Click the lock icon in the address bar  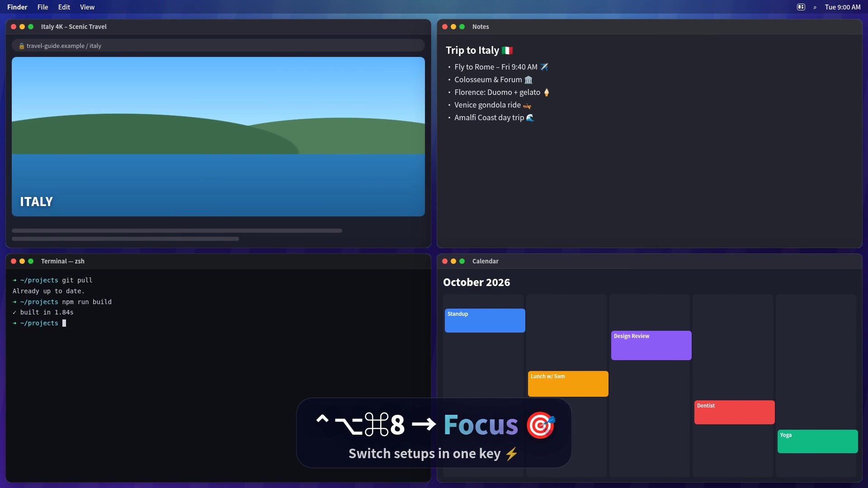pyautogui.click(x=21, y=46)
